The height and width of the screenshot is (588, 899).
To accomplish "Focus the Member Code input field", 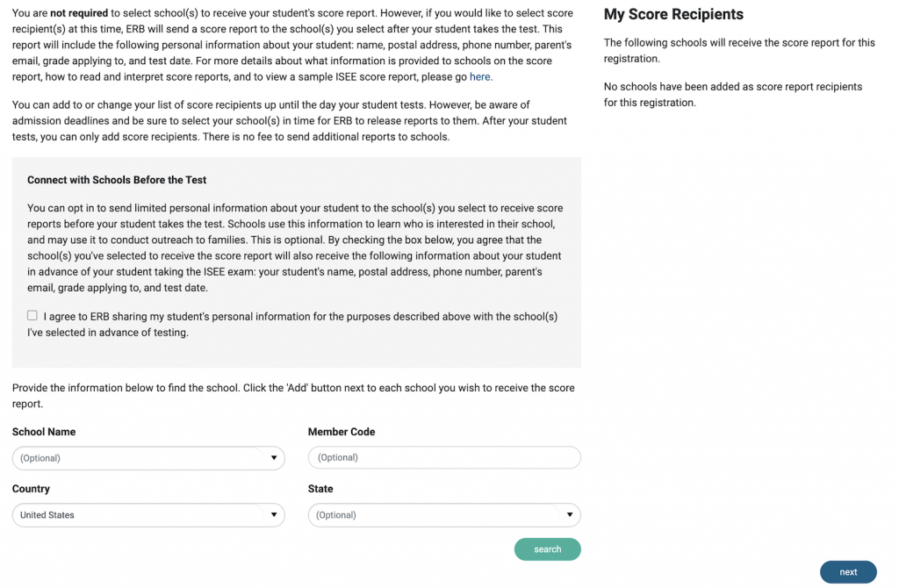I will click(444, 457).
